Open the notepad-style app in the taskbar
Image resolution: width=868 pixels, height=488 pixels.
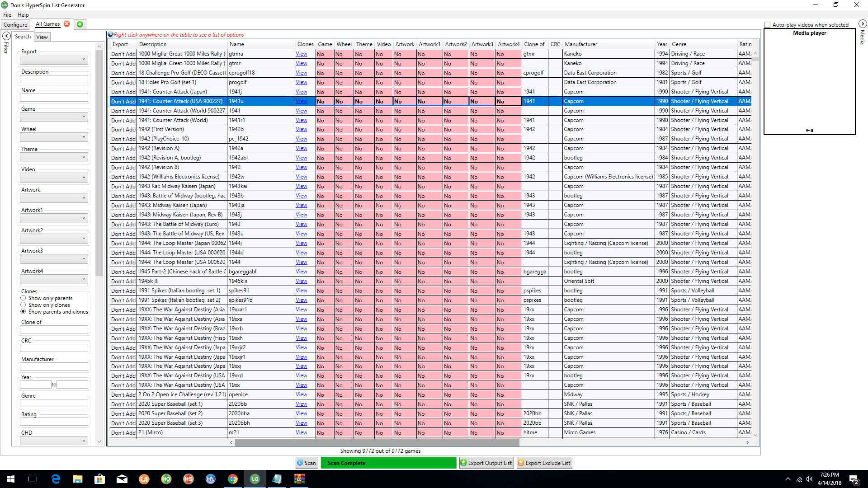(277, 479)
